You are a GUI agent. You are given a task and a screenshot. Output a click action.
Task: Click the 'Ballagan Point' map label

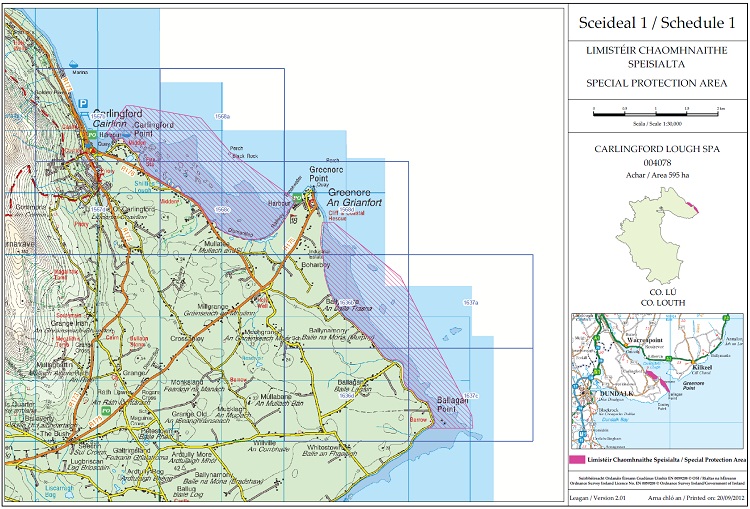pyautogui.click(x=451, y=403)
